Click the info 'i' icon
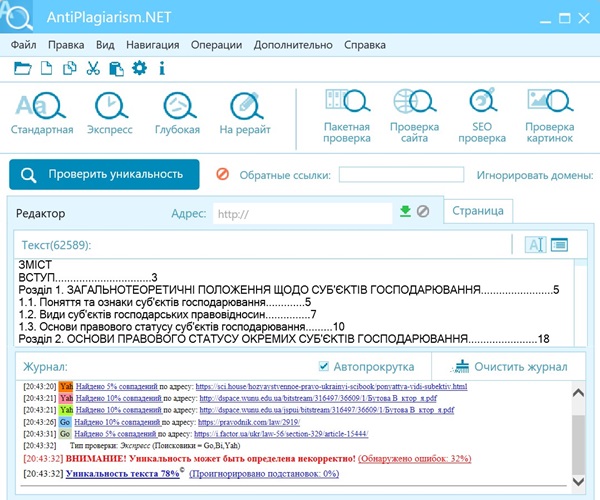This screenshot has height=500, width=600. click(162, 69)
